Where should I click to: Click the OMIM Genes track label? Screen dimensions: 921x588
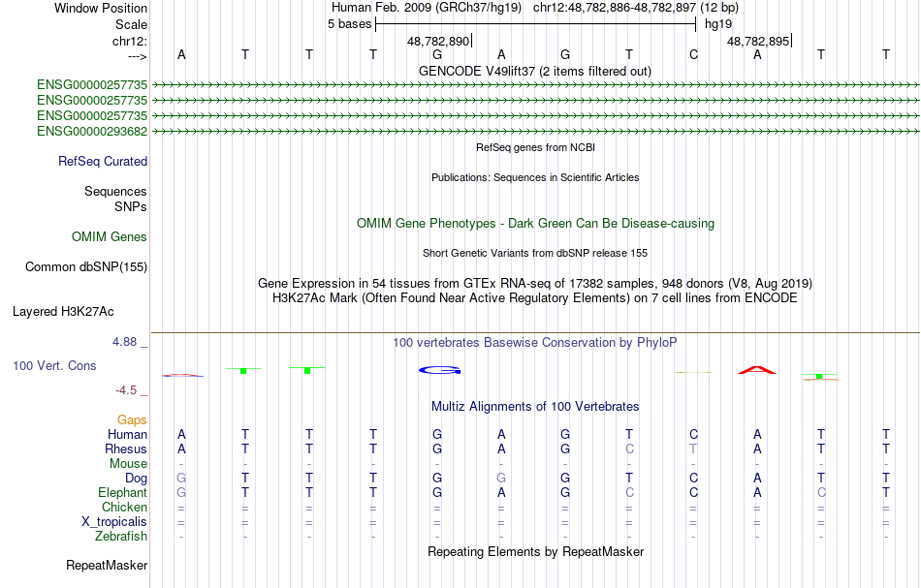click(110, 237)
